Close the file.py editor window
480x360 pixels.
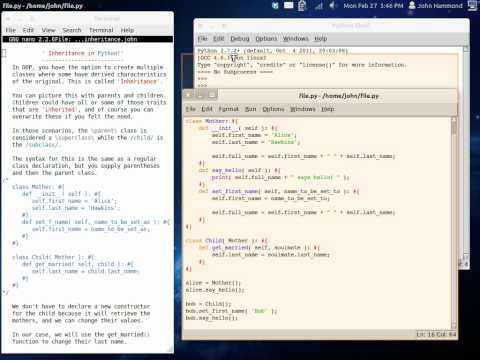(188, 96)
